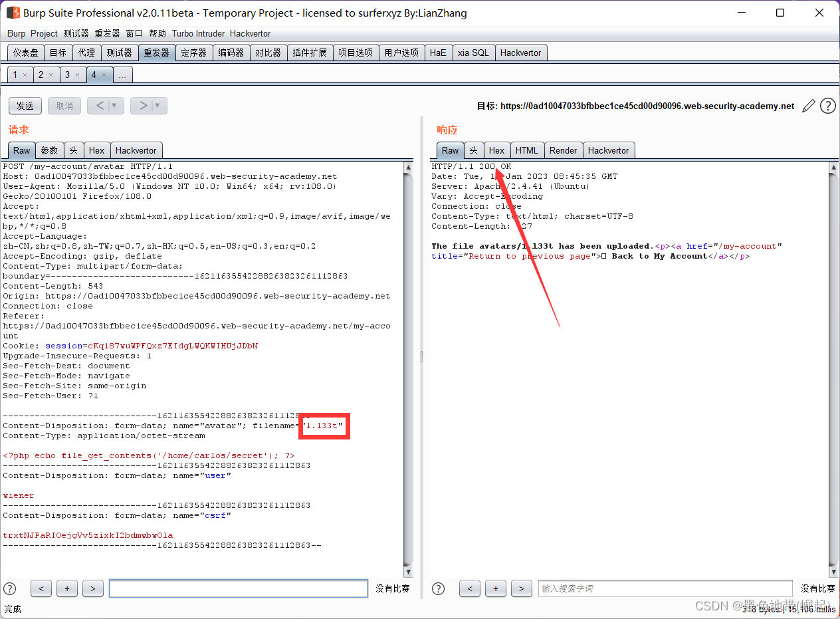Open the Project menu
The image size is (840, 619).
(x=44, y=33)
